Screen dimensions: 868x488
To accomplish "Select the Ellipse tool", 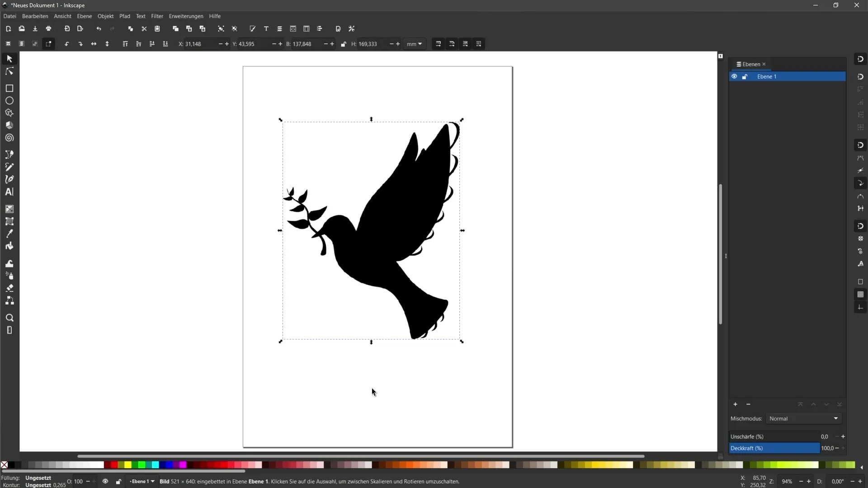I will pyautogui.click(x=9, y=101).
